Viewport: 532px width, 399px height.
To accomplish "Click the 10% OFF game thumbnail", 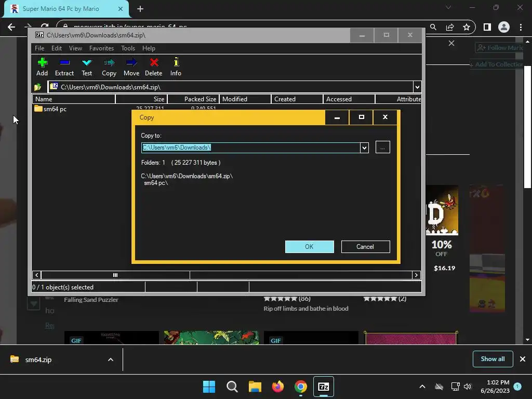I will (x=442, y=210).
